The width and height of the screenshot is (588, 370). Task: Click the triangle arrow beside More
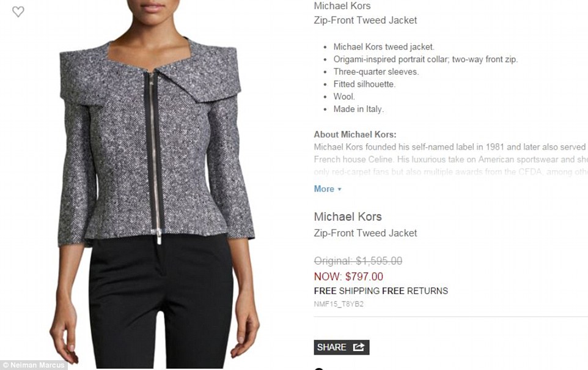tap(339, 189)
